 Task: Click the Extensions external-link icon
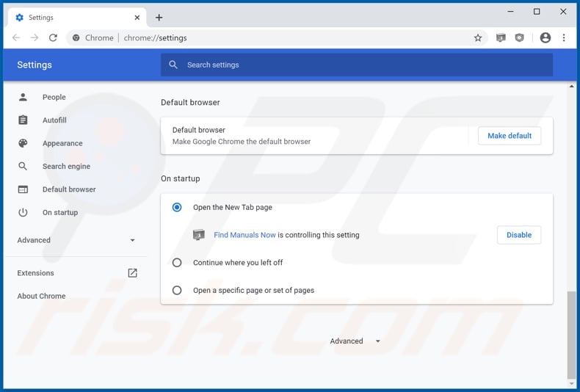132,273
